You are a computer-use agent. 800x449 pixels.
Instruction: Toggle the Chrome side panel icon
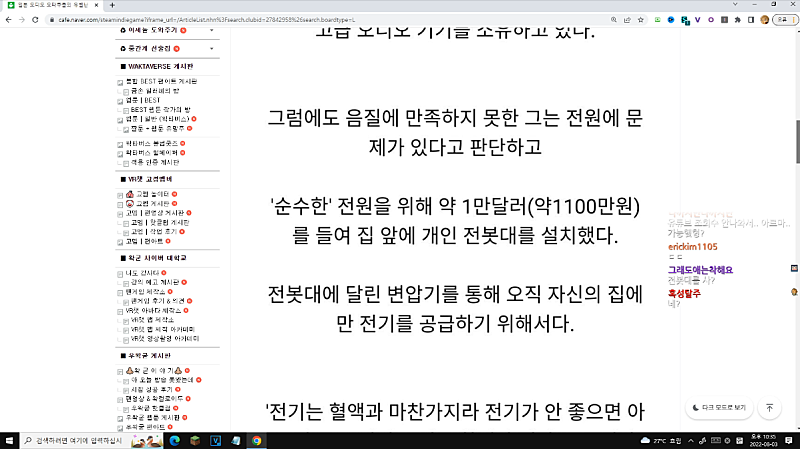pos(751,20)
